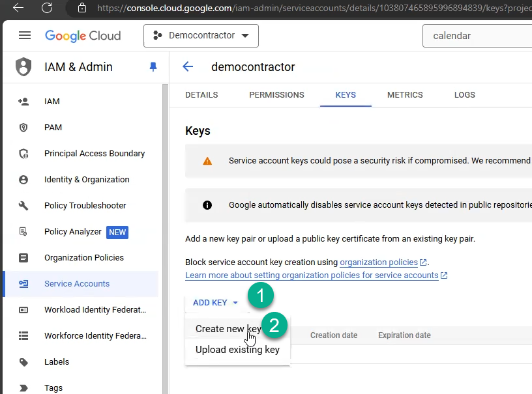The width and height of the screenshot is (532, 394).
Task: Unpin IAM & Admin using the pin icon
Action: 153,66
